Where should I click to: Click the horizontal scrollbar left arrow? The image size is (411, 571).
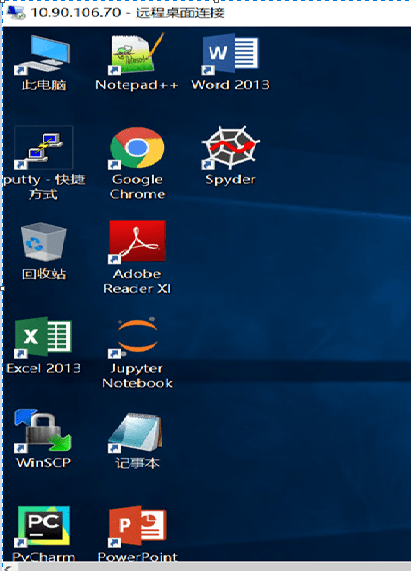click(8, 567)
